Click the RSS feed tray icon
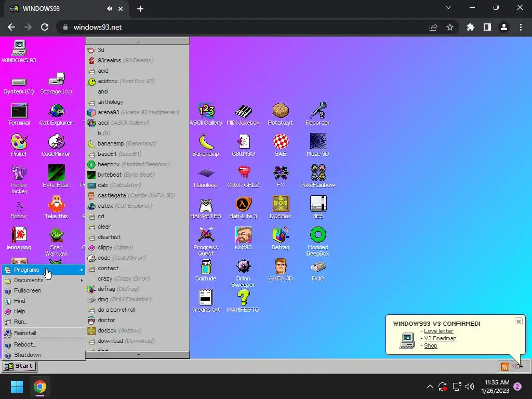Screen dimensions: 532x399 pos(505,366)
